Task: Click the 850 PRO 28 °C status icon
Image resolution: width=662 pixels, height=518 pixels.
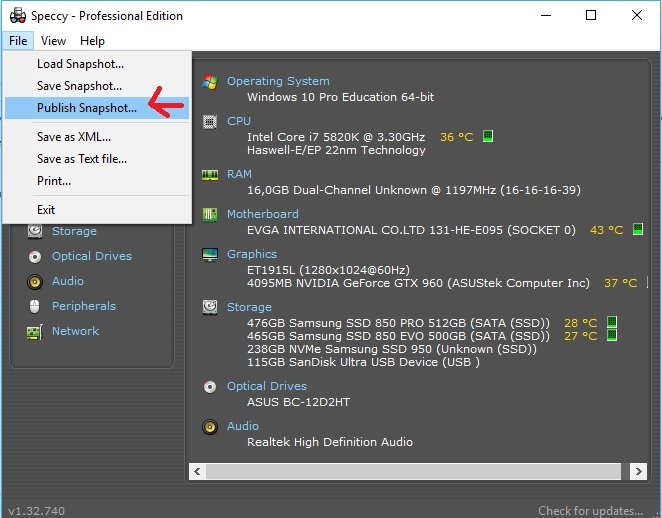Action: click(612, 322)
